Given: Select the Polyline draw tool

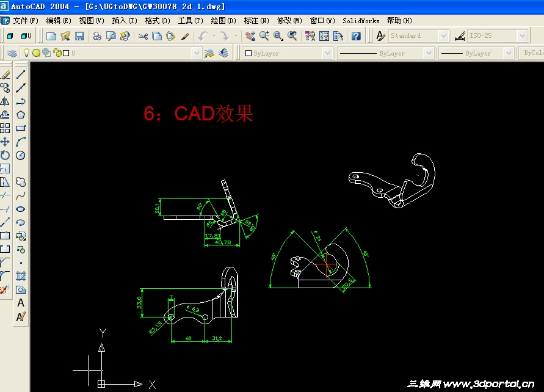Looking at the screenshot, I should 21,101.
